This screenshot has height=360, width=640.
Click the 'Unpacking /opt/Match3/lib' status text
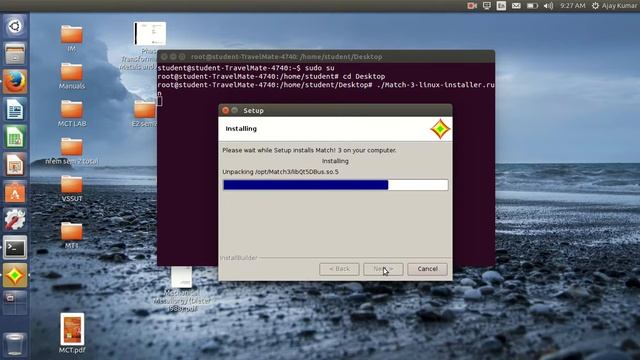[x=280, y=172]
